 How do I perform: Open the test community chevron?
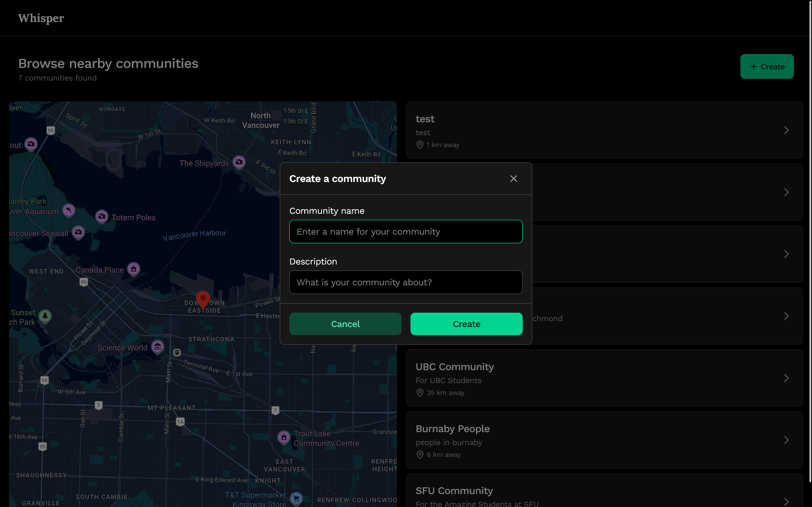[786, 130]
